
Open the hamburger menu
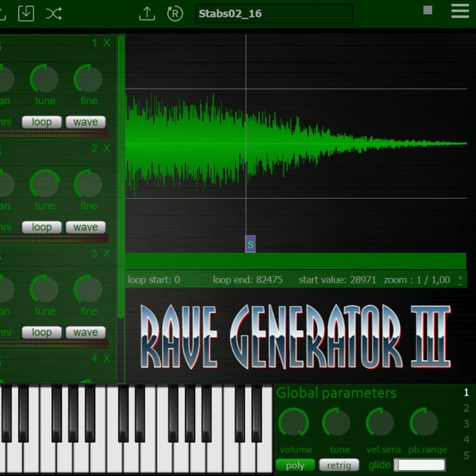pyautogui.click(x=460, y=11)
